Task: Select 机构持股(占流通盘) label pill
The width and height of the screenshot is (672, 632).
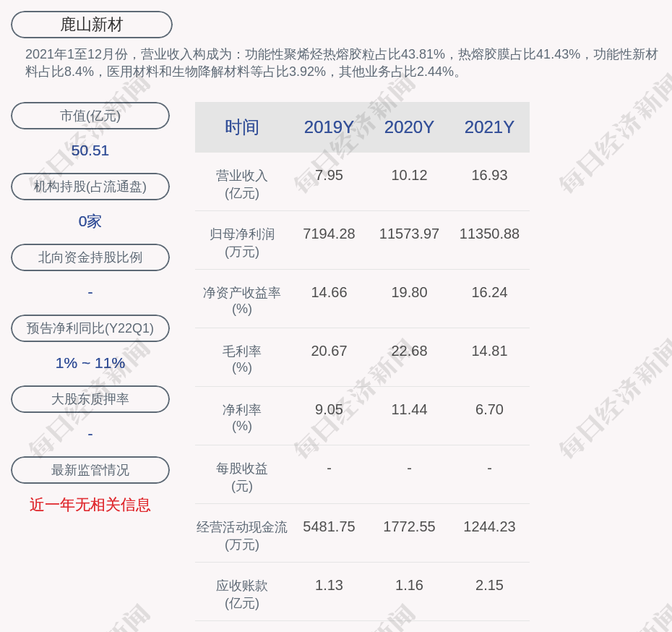Action: point(90,187)
